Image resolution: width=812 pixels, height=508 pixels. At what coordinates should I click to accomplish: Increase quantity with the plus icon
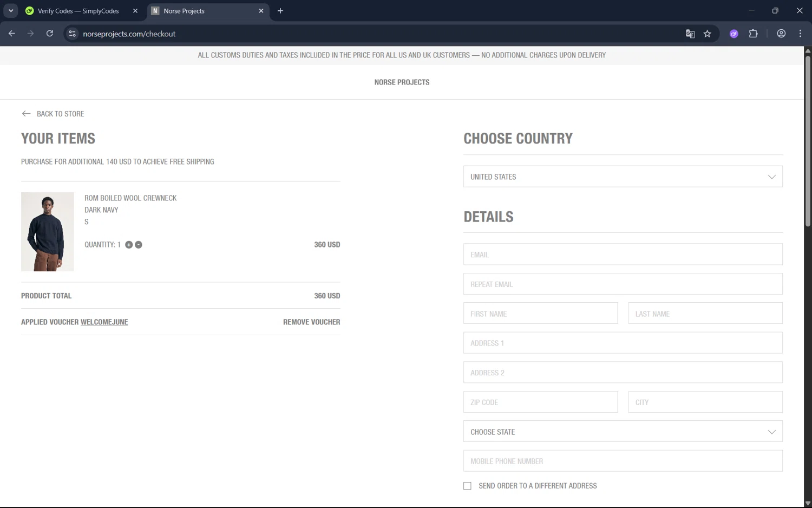[129, 245]
